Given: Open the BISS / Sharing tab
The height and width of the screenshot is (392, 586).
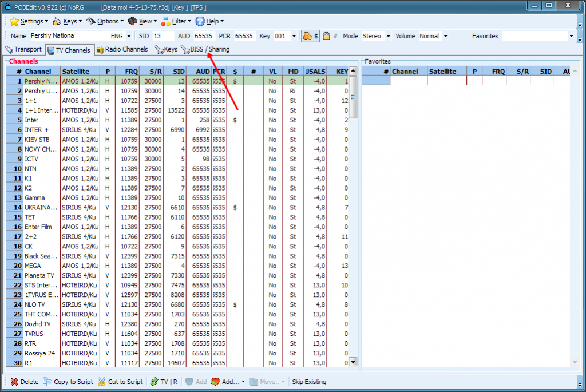Looking at the screenshot, I should click(205, 49).
